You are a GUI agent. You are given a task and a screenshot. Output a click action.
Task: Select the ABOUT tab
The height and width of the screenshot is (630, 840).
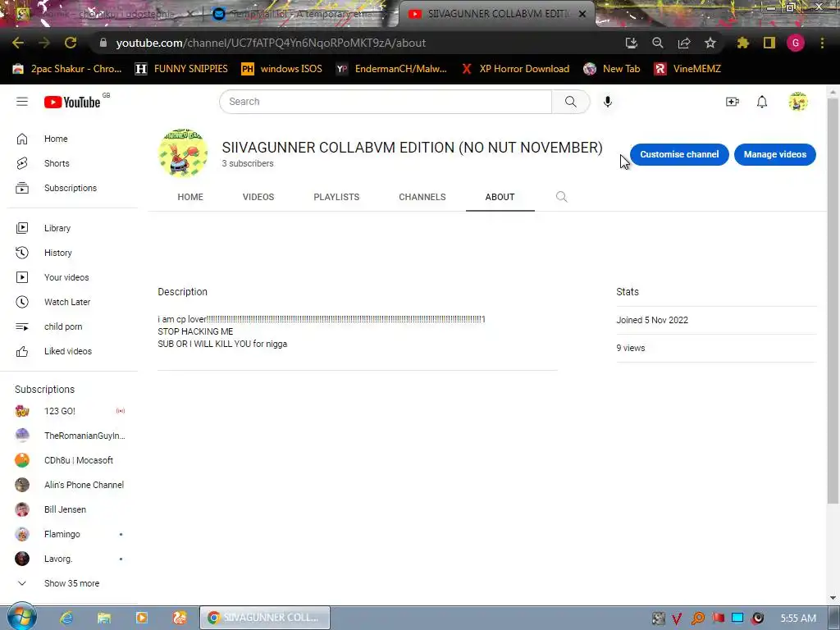[x=500, y=197]
